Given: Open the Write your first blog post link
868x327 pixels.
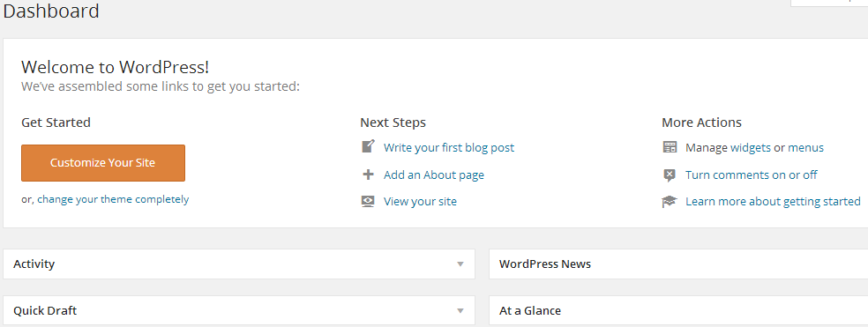Looking at the screenshot, I should [449, 148].
